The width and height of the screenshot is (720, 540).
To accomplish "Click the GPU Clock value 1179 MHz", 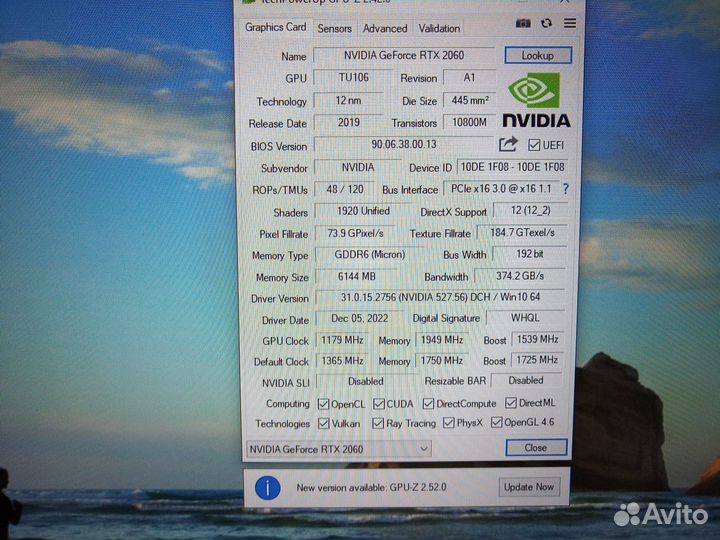I will 342,340.
